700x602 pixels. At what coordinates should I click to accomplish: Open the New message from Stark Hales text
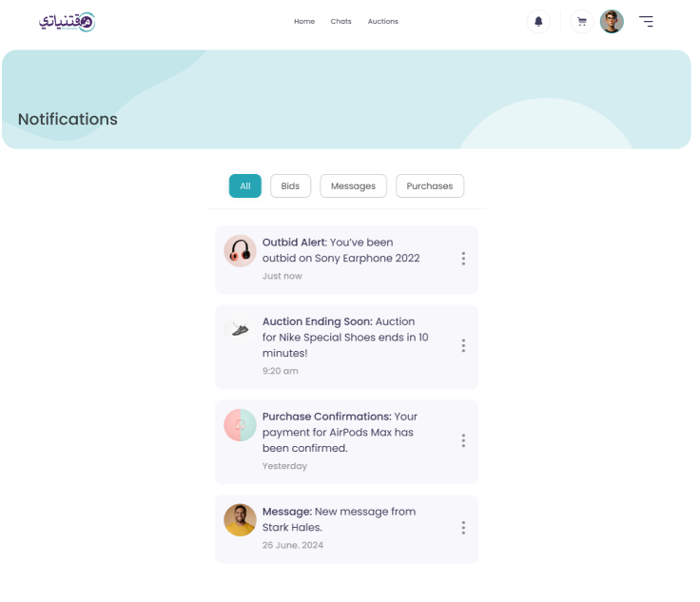point(339,519)
